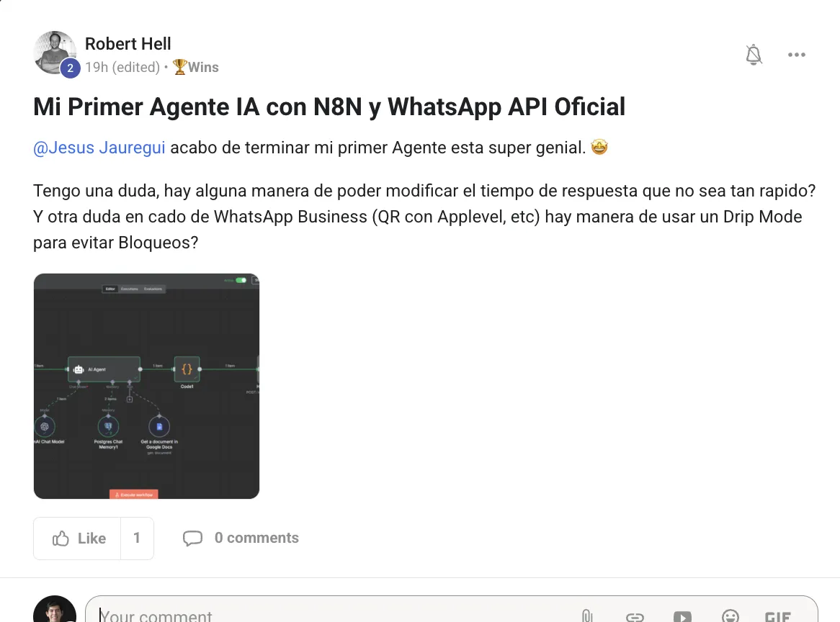The width and height of the screenshot is (840, 622).
Task: Open Robert Hell's profile avatar
Action: [55, 53]
